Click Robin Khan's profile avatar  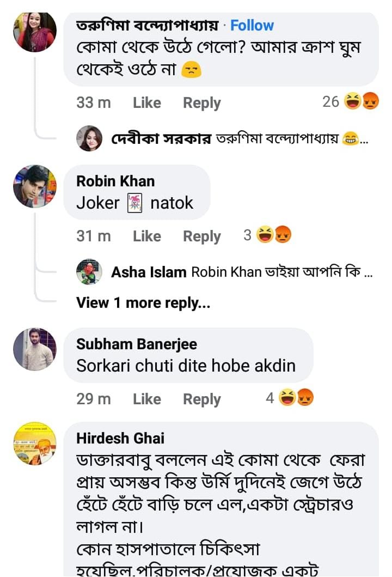coord(34,186)
